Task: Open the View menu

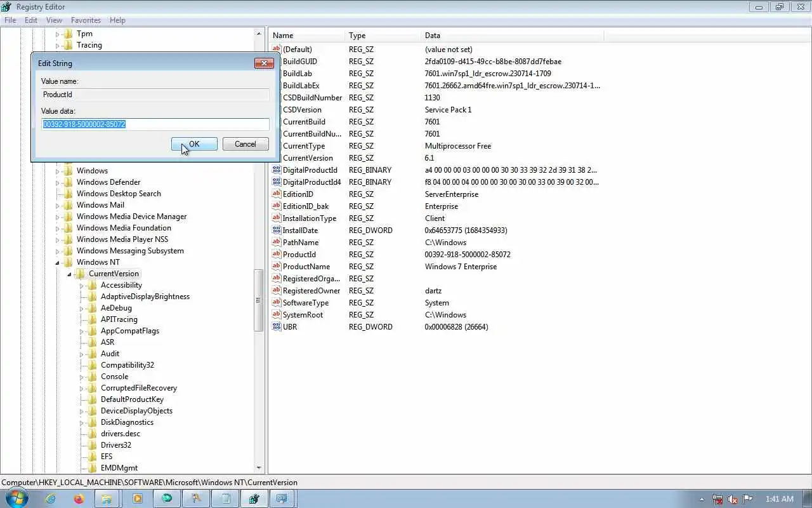Action: 54,20
